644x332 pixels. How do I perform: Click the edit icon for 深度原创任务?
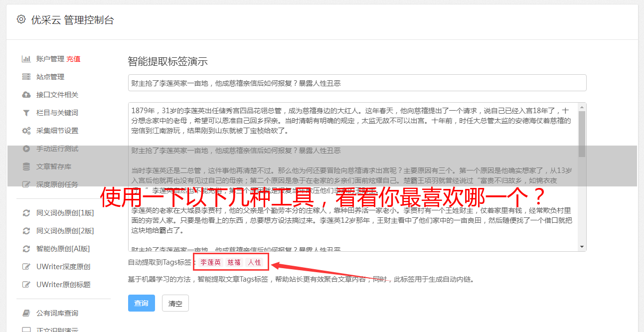(x=26, y=184)
